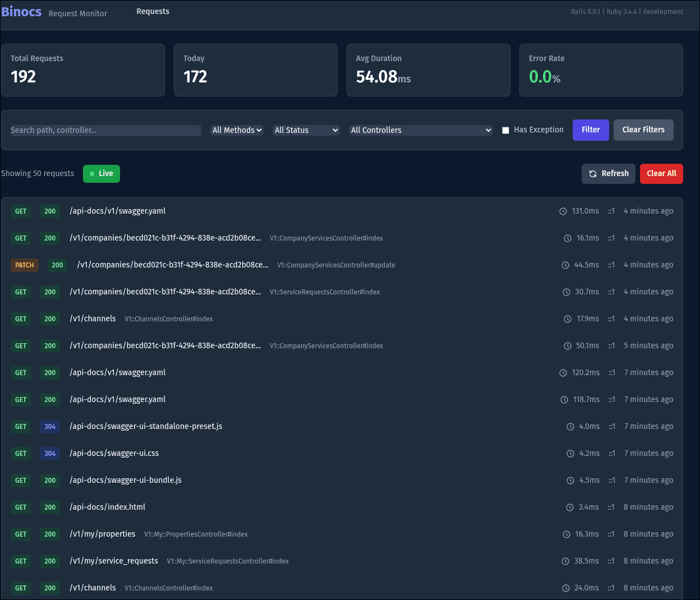Enable the Has Exception checkbox
Image resolution: width=700 pixels, height=600 pixels.
pos(505,130)
